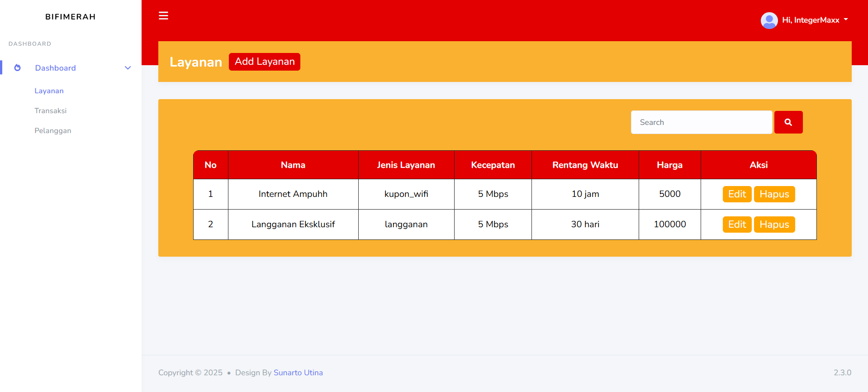Click the BIFIMERAH brand title

coord(71,17)
